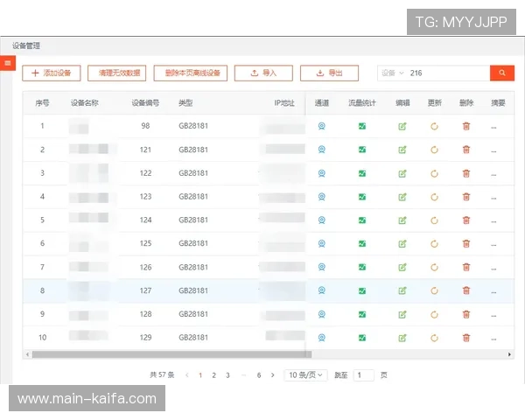Image resolution: width=525 pixels, height=420 pixels.
Task: Focus the 跳至 page number input
Action: tap(363, 374)
